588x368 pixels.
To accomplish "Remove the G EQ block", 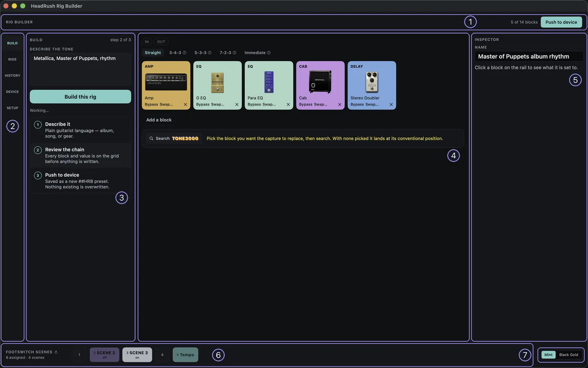I will (237, 104).
